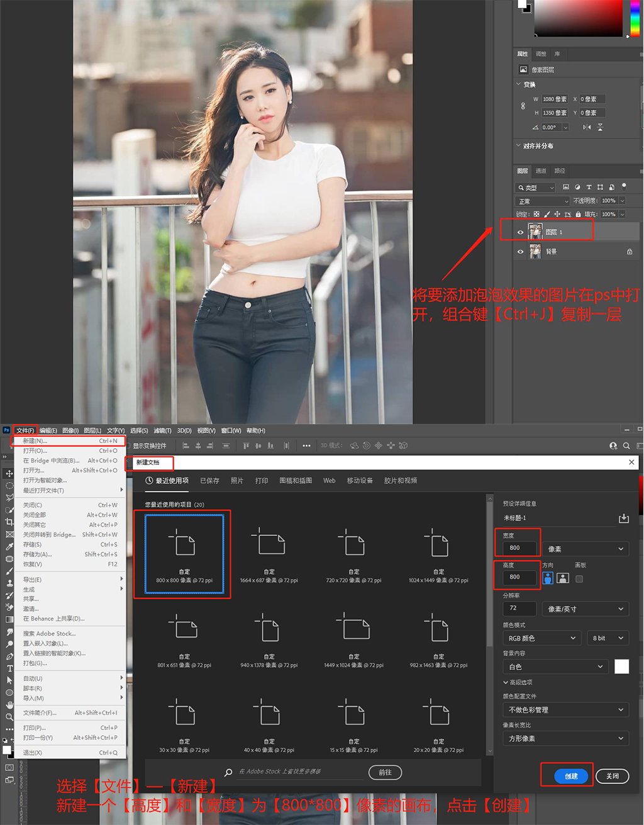The height and width of the screenshot is (825, 644).
Task: Pick the Eyedropper tool
Action: point(9,546)
